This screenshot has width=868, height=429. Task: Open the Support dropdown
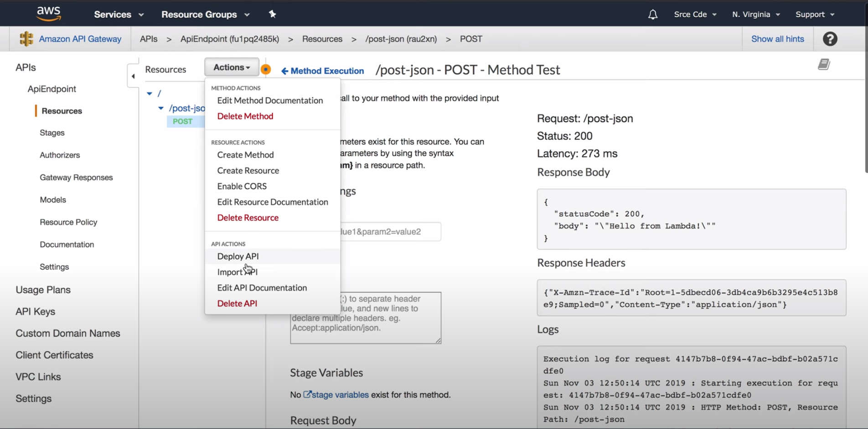pos(815,15)
